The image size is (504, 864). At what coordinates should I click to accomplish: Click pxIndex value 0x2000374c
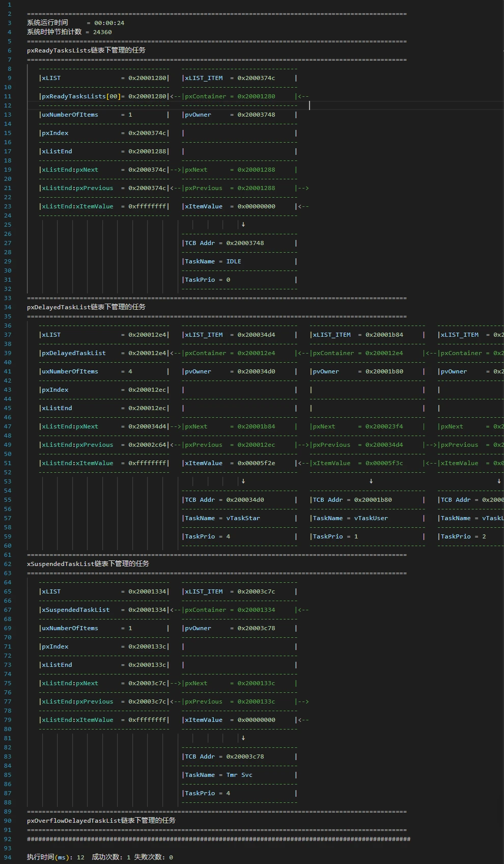tap(147, 133)
